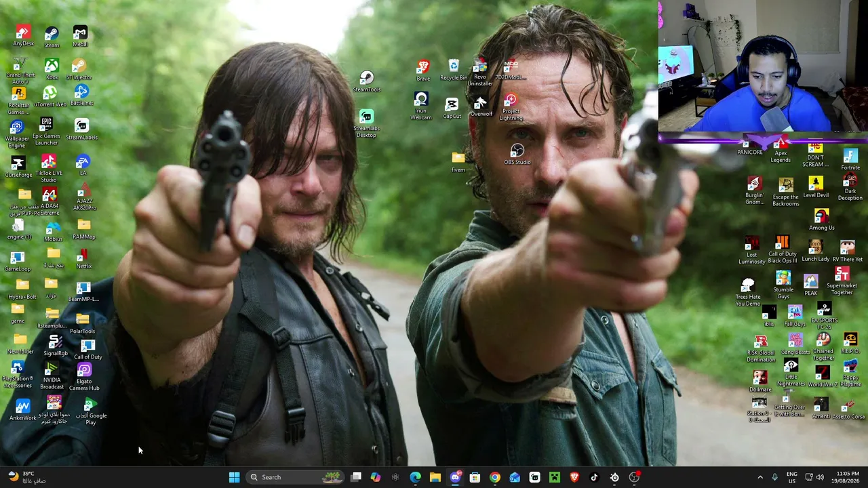Screen dimensions: 868x488
Task: Select the Fortnite game shortcut
Action: click(850, 161)
